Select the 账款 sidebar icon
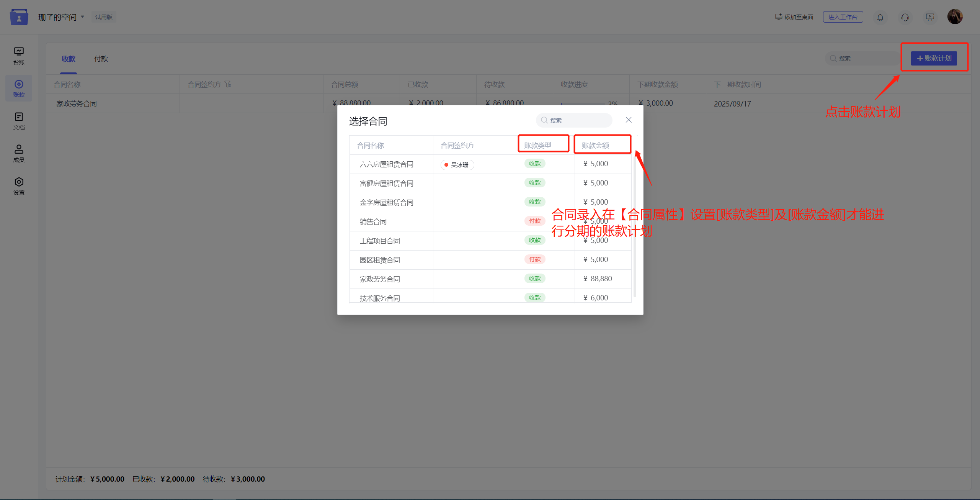This screenshot has height=500, width=980. coord(19,89)
